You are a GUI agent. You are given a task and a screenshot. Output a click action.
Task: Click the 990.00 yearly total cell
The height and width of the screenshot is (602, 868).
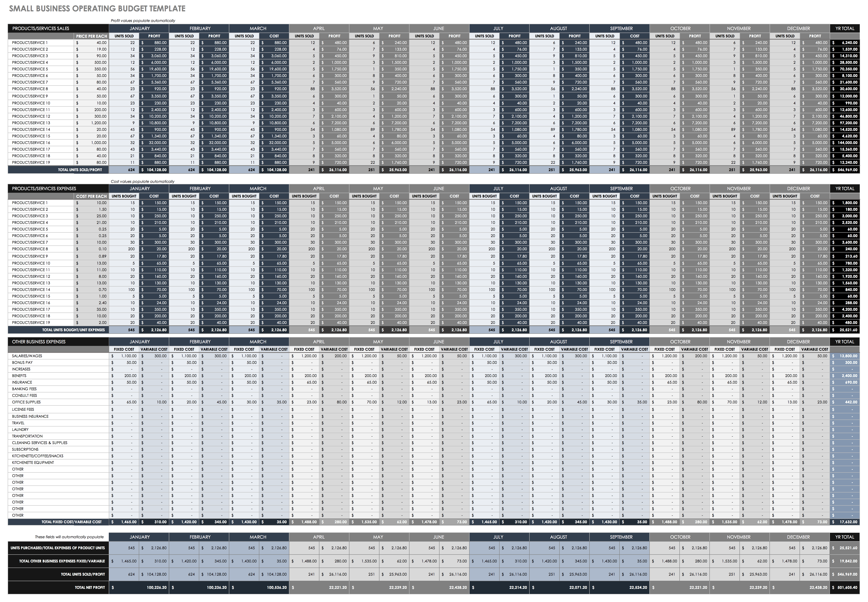[845, 103]
